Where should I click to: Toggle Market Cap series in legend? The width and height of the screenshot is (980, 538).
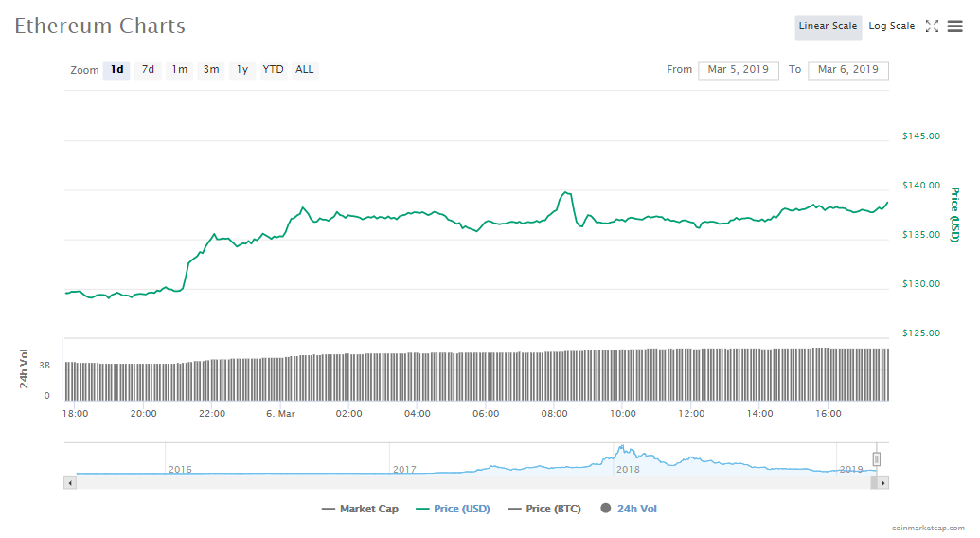360,510
